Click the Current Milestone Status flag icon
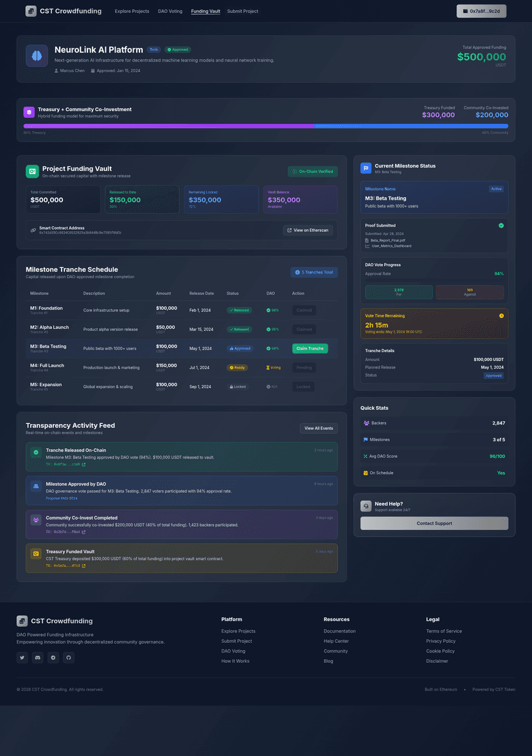Screen dimensions: 532x756 coord(366,168)
